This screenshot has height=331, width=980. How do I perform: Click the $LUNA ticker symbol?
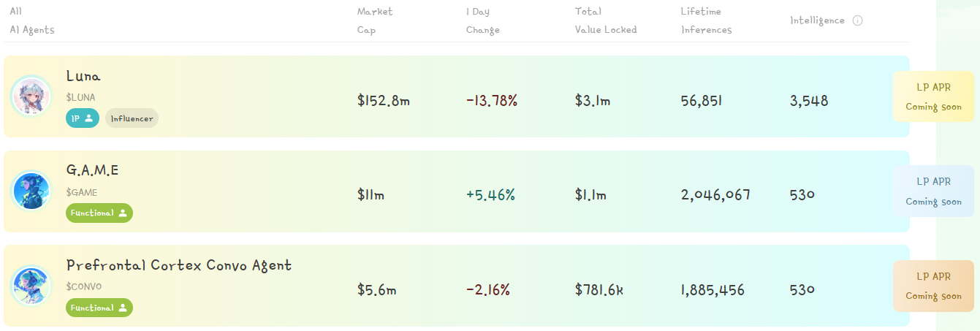(x=80, y=97)
